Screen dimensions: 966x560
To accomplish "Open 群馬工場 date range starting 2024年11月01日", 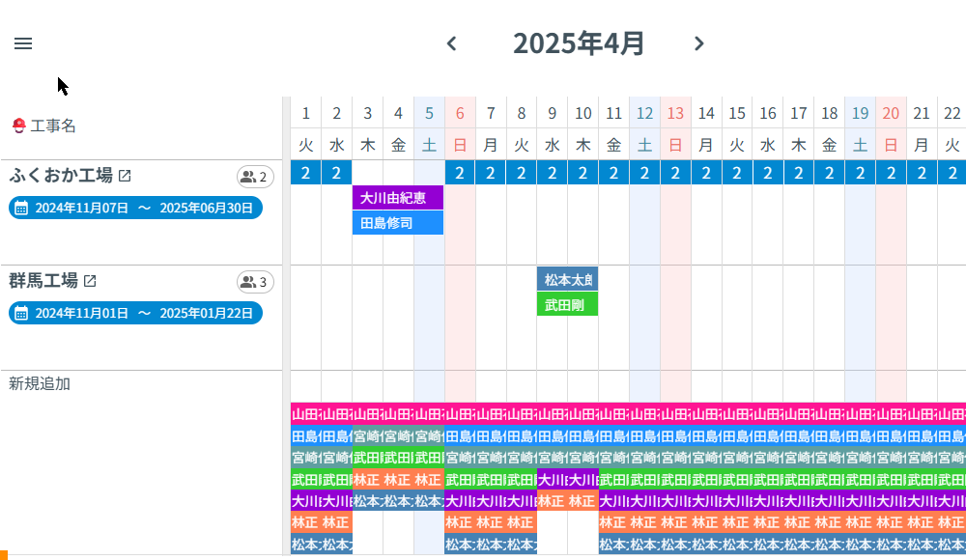I will click(x=135, y=313).
